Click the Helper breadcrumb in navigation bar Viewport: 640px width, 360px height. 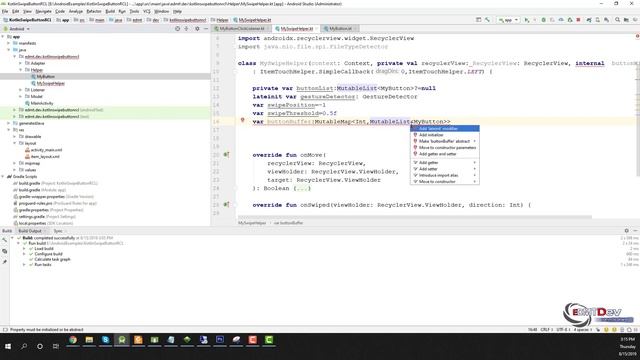click(x=220, y=20)
